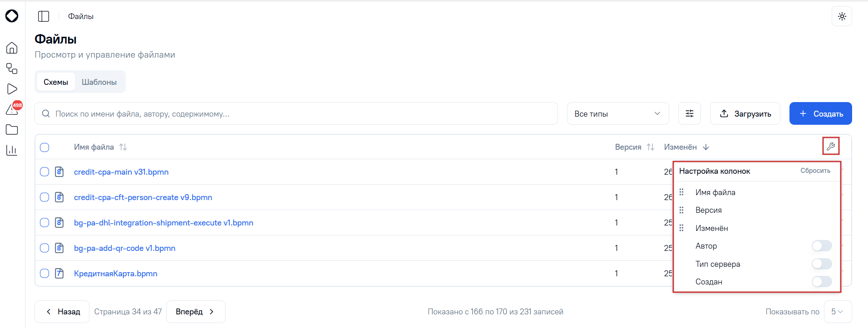Open the rows per page dropdown

(838, 312)
